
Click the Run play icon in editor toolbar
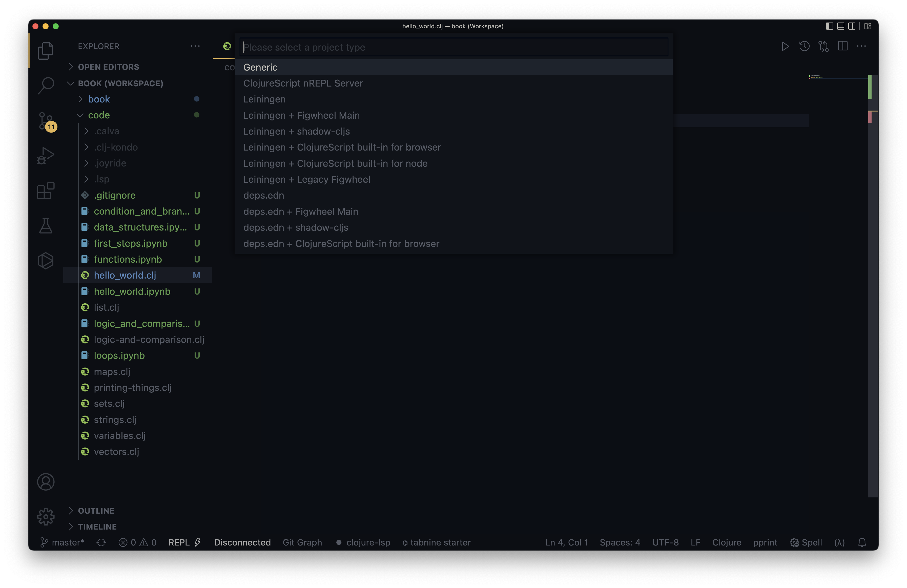785,47
